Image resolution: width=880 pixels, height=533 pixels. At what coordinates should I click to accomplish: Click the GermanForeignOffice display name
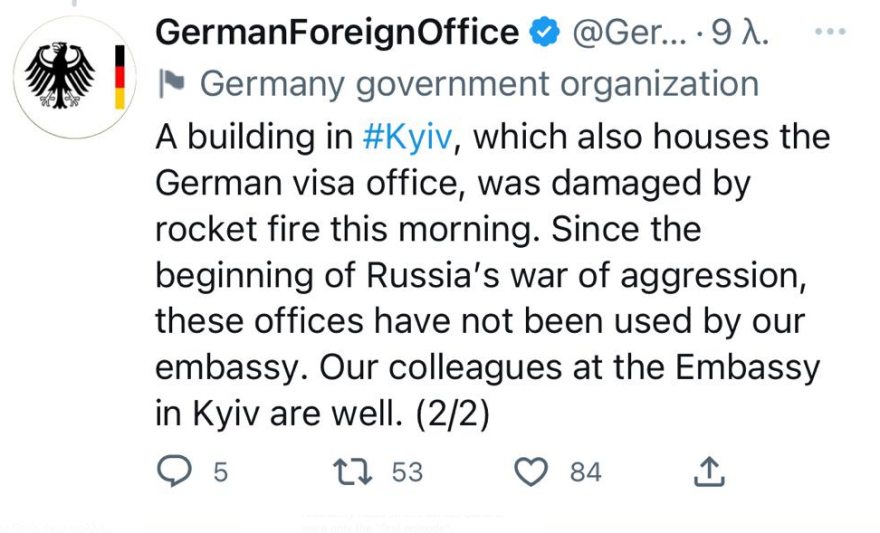coord(337,33)
